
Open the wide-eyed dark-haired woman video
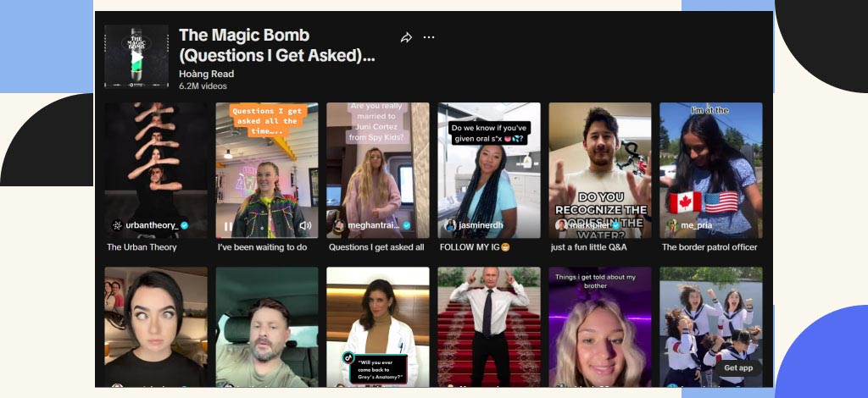(x=156, y=327)
